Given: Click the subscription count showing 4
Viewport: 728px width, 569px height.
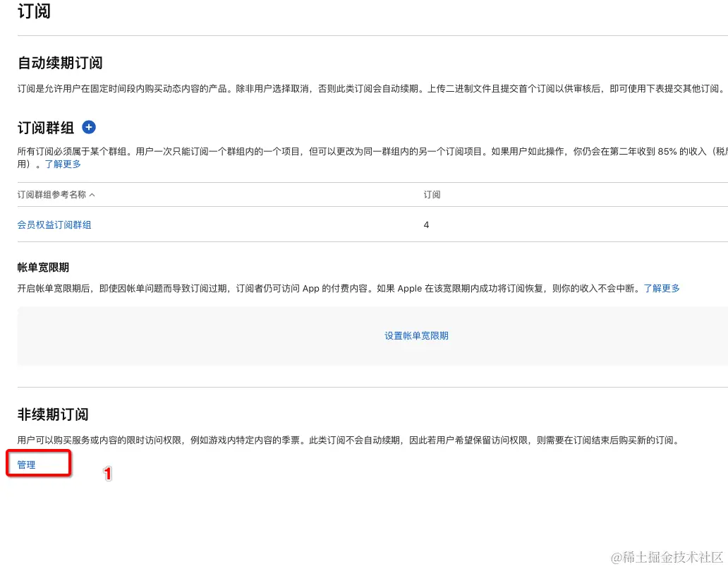Looking at the screenshot, I should (x=427, y=224).
